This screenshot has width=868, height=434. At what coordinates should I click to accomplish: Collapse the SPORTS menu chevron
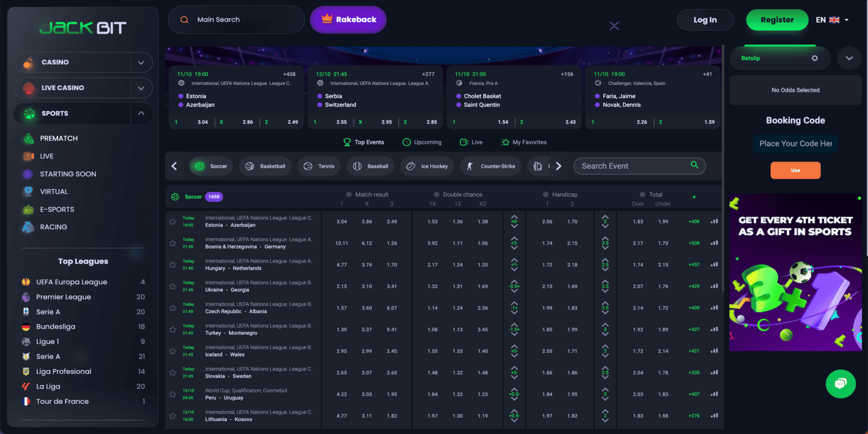coord(141,113)
